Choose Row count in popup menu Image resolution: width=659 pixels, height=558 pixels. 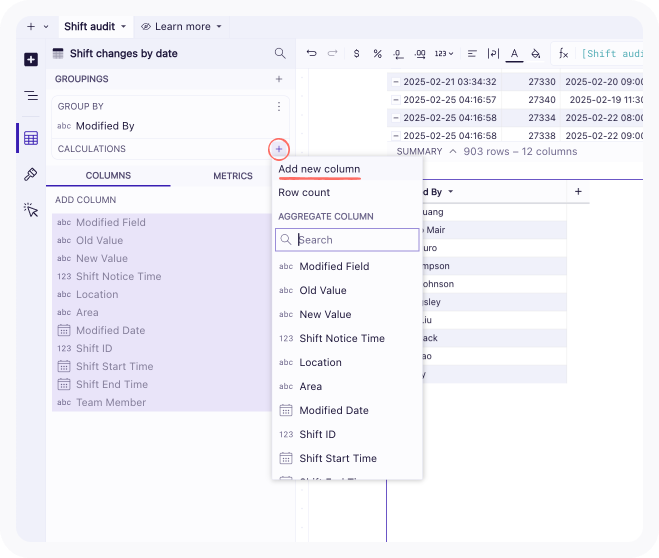304,192
